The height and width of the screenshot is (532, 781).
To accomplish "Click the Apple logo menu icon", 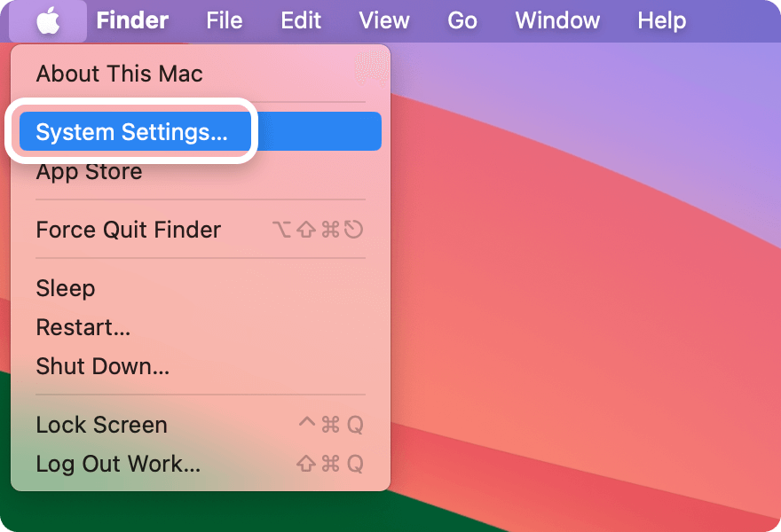I will pyautogui.click(x=48, y=21).
